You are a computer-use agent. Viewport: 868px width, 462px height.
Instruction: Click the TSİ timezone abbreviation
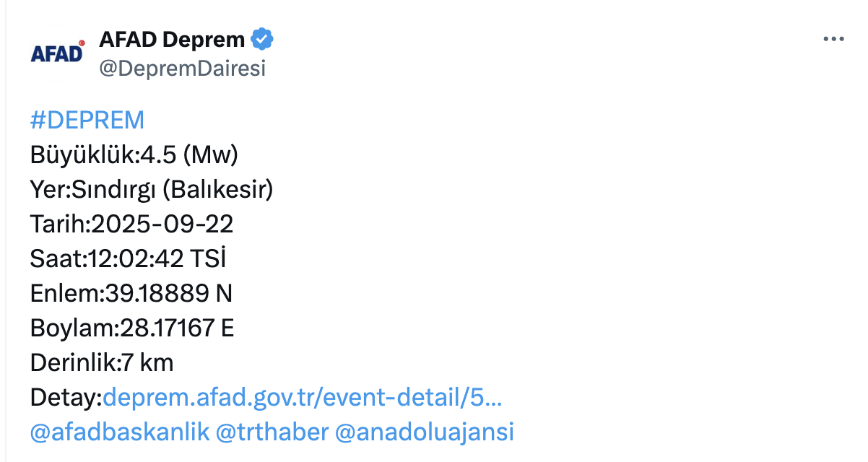(212, 258)
